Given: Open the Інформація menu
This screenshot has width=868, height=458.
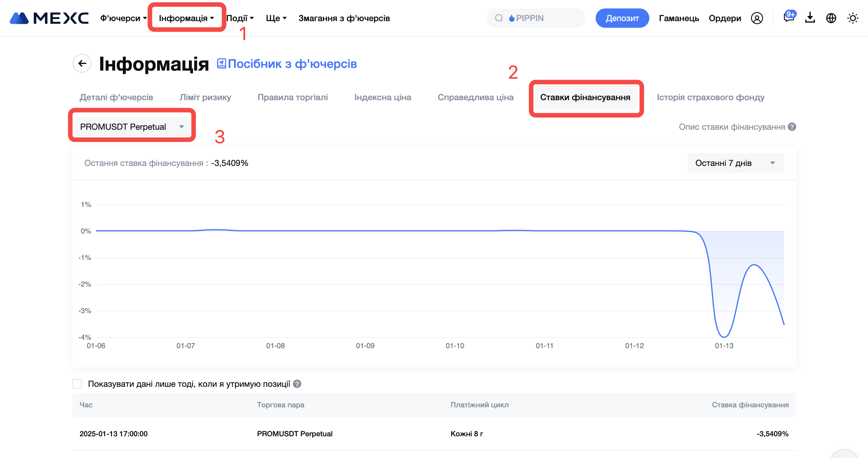Looking at the screenshot, I should click(x=186, y=18).
